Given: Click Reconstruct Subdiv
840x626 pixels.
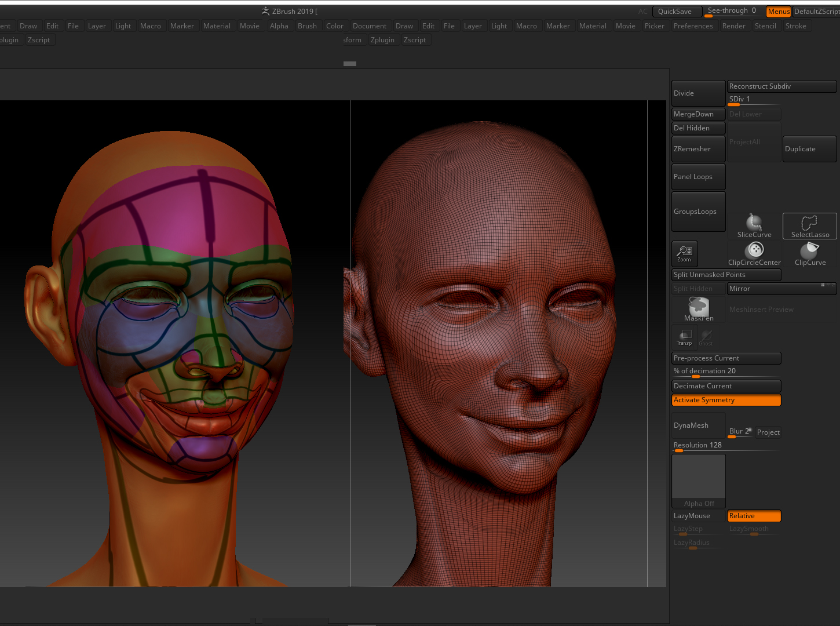Looking at the screenshot, I should pos(782,86).
